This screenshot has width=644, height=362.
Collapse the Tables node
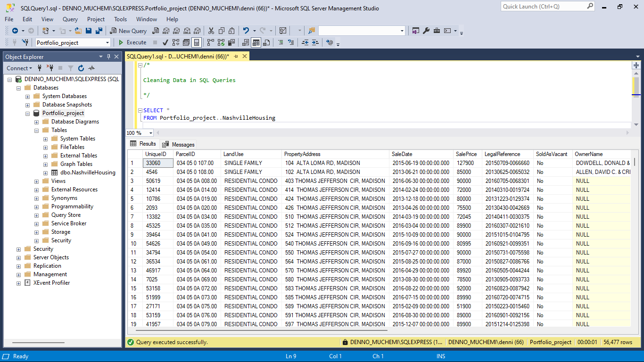[36, 130]
